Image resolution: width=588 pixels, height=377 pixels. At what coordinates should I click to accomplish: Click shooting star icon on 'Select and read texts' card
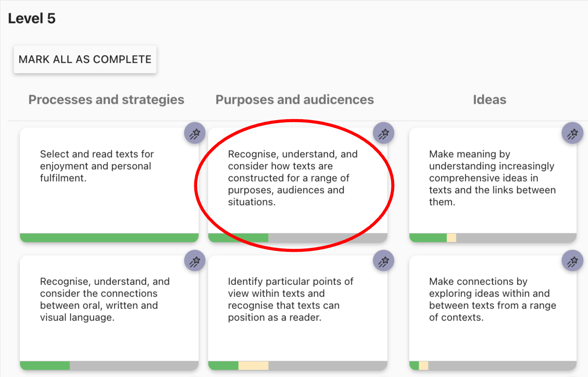pyautogui.click(x=195, y=133)
